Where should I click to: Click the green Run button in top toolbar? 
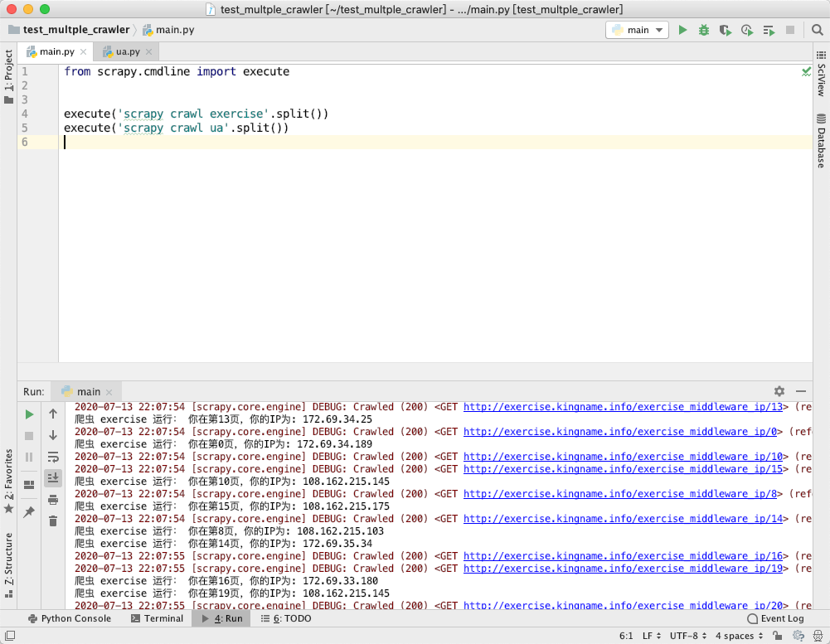click(682, 30)
